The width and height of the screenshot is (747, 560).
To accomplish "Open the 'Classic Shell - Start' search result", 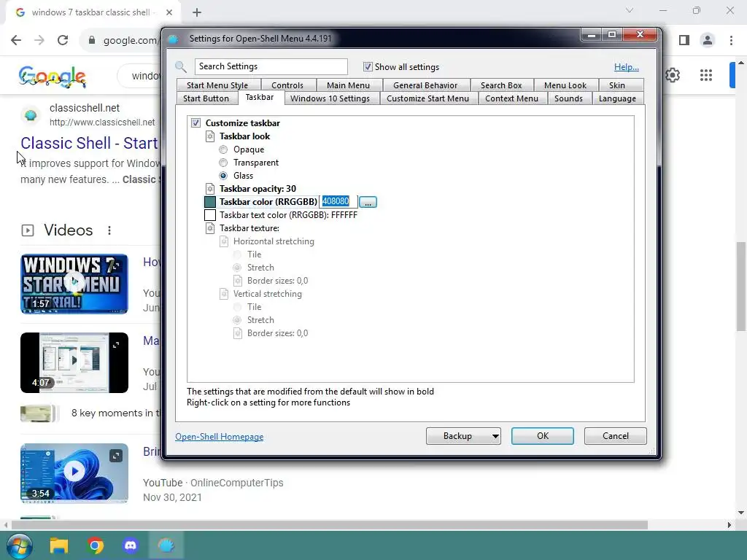I will click(x=89, y=144).
